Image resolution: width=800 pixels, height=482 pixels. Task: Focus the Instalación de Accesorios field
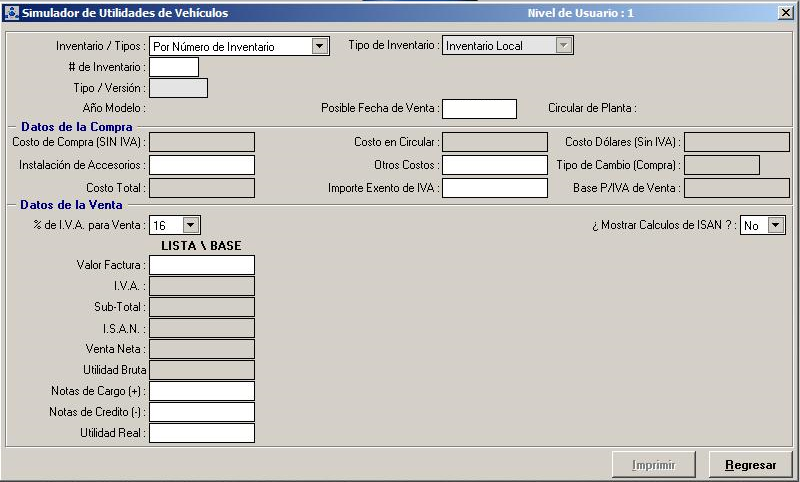pos(202,165)
